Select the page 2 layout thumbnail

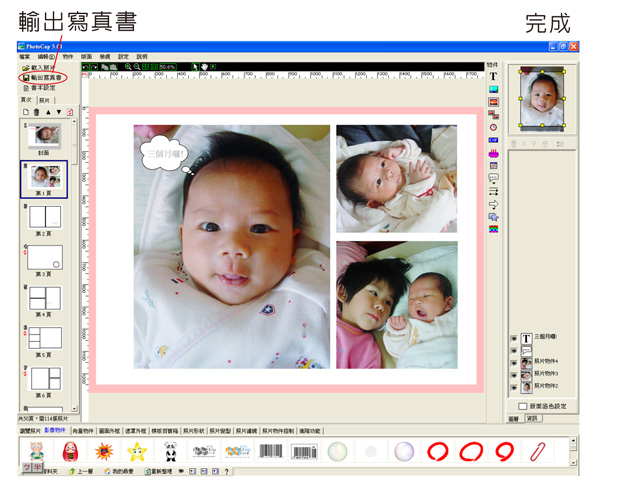[x=45, y=217]
